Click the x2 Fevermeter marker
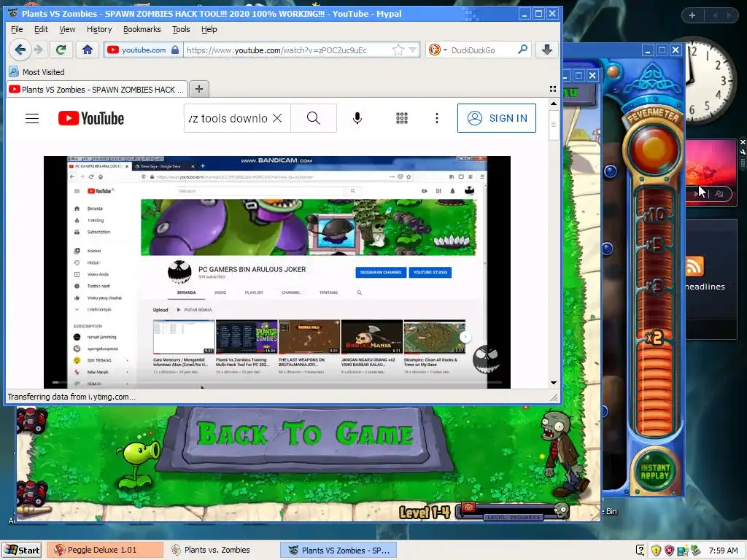Viewport: 747px width, 560px height. [x=654, y=338]
